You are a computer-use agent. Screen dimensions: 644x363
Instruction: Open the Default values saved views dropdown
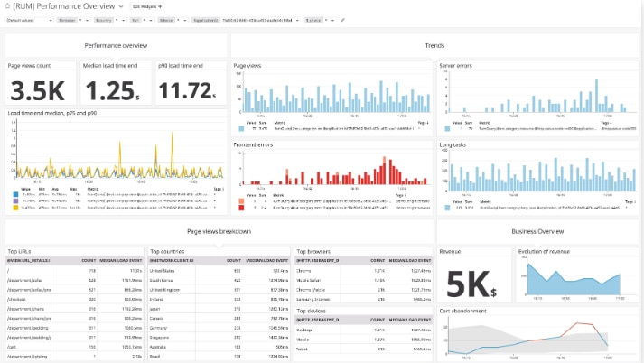click(29, 20)
